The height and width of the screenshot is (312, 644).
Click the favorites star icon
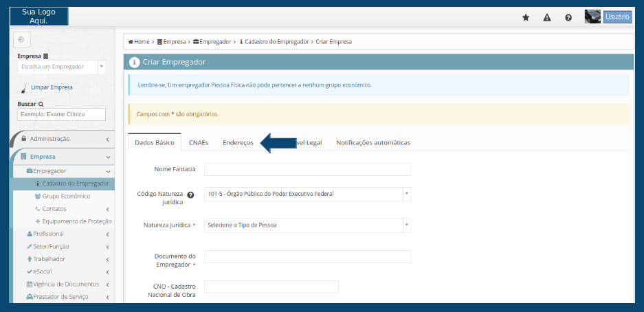click(x=525, y=17)
